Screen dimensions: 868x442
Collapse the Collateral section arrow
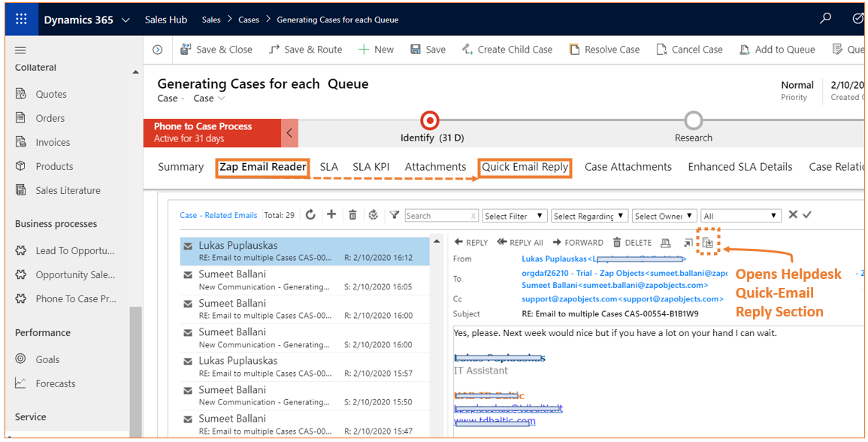point(135,72)
